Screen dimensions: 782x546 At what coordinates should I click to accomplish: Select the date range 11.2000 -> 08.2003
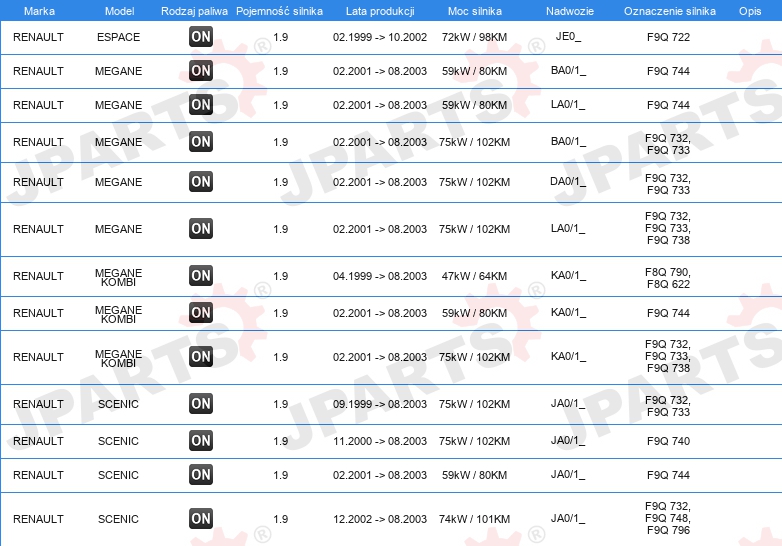tap(380, 441)
